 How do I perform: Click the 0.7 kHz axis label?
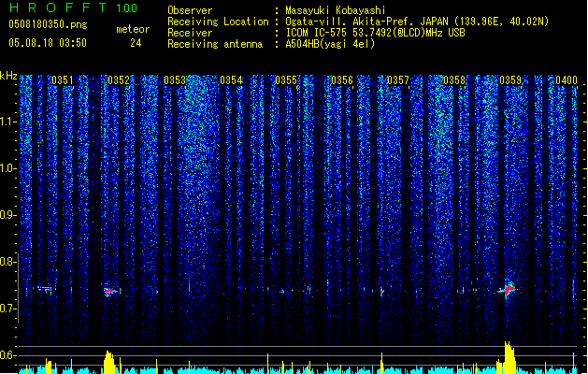pyautogui.click(x=8, y=309)
